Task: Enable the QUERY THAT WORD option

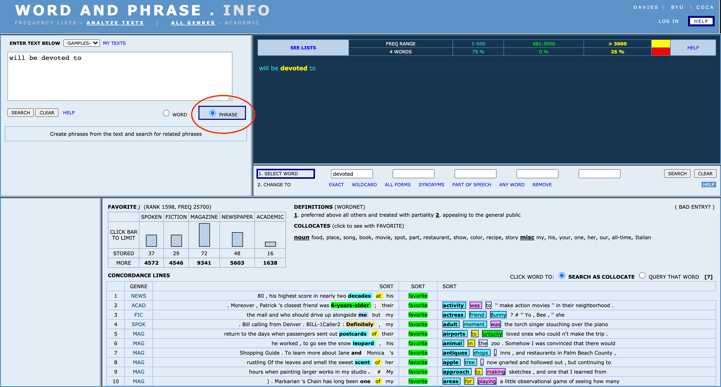Action: point(642,276)
